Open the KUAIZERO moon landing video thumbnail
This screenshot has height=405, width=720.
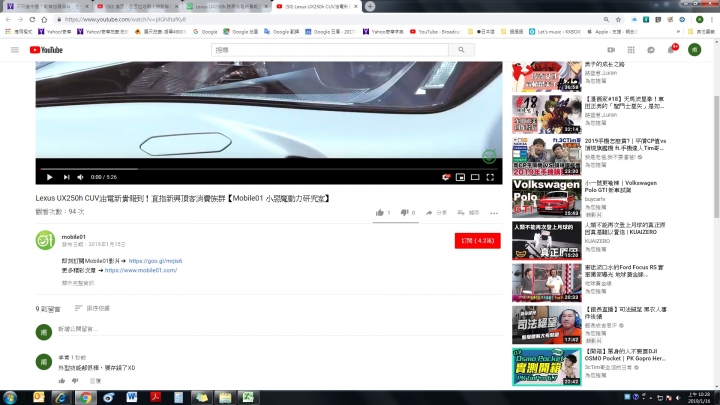coord(546,240)
